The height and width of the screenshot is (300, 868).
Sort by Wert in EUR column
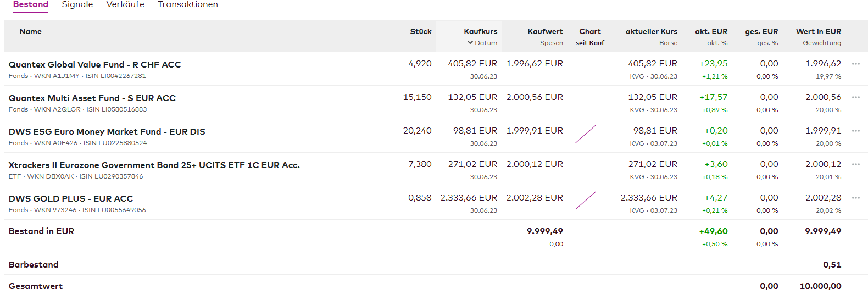click(x=818, y=31)
